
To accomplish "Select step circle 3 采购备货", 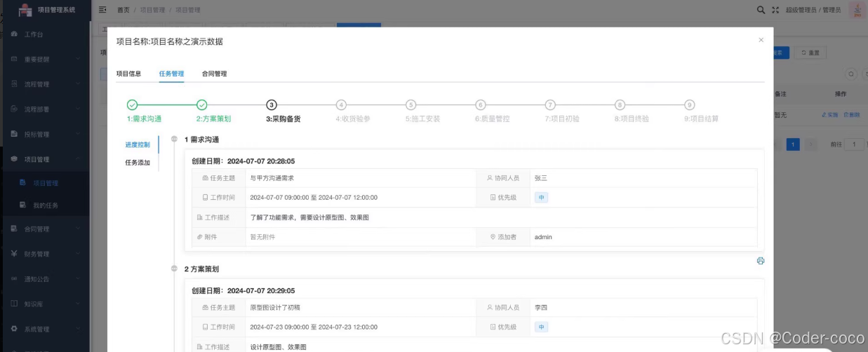I will coord(272,105).
